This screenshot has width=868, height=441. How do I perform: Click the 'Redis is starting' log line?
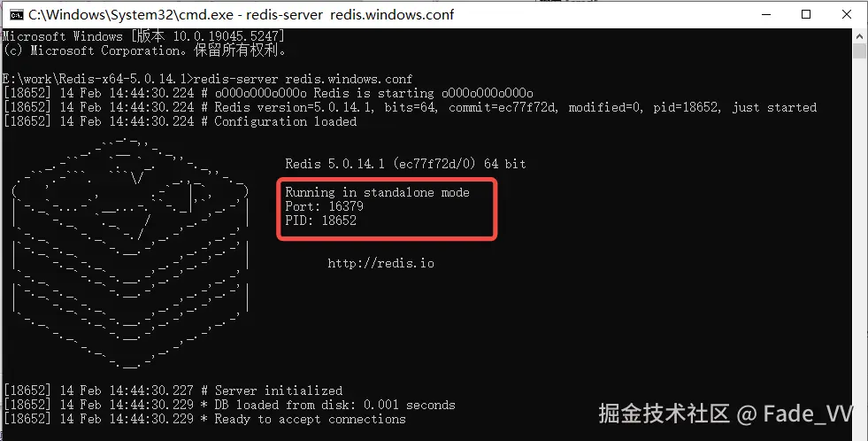268,93
